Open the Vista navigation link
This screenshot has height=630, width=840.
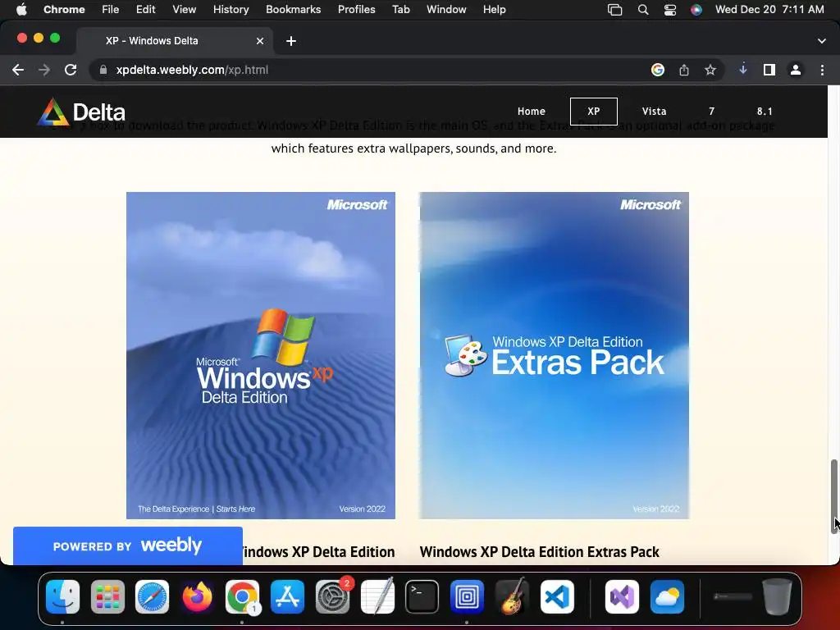[x=654, y=112]
